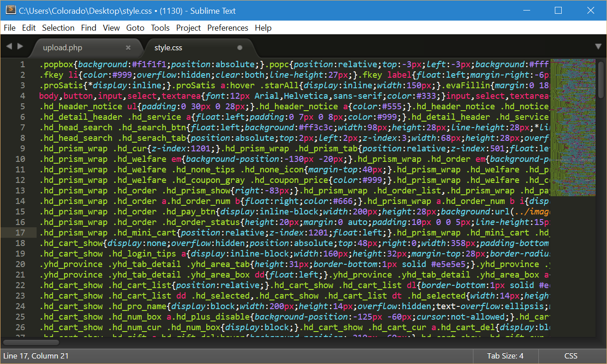Click line number 9 in the gutter
This screenshot has height=364, width=607.
point(22,149)
